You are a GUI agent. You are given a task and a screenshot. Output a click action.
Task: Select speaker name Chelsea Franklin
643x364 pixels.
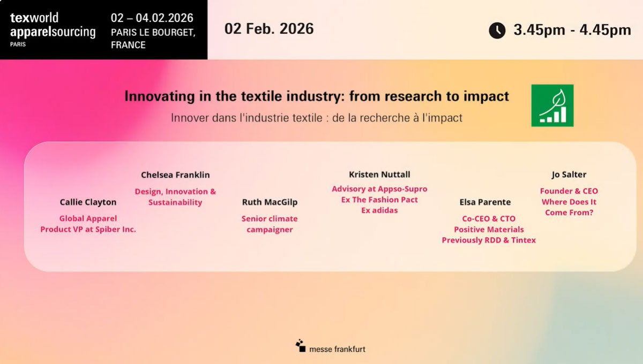point(175,175)
